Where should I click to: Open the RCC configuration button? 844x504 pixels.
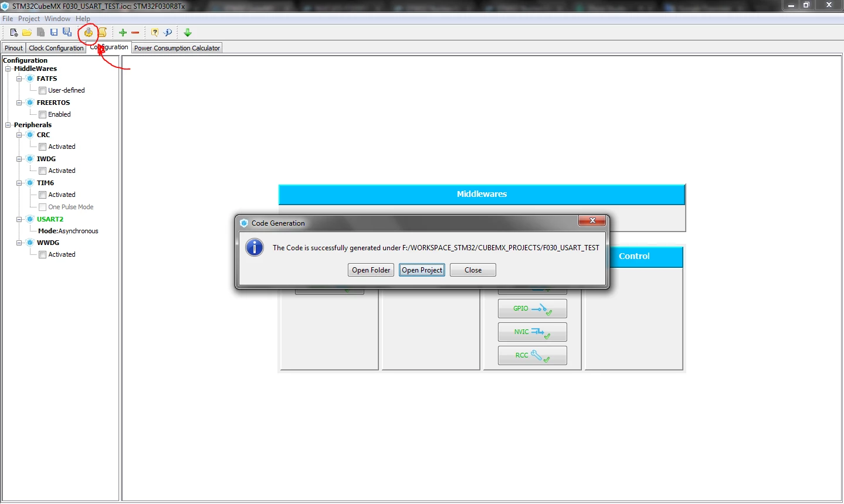point(532,355)
